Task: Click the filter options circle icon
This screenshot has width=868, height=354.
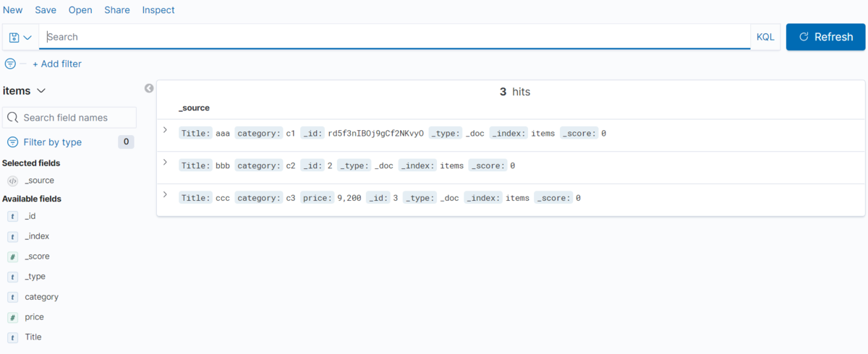Action: click(x=10, y=64)
